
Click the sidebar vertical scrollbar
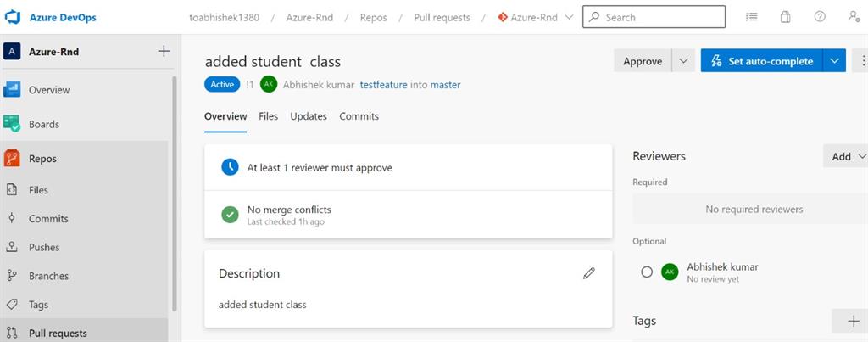coord(175,194)
